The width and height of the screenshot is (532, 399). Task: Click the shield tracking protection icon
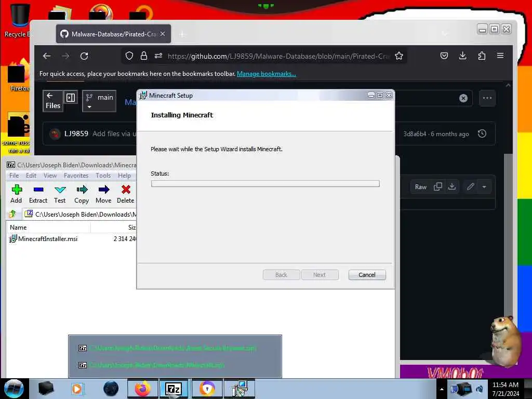click(x=129, y=56)
